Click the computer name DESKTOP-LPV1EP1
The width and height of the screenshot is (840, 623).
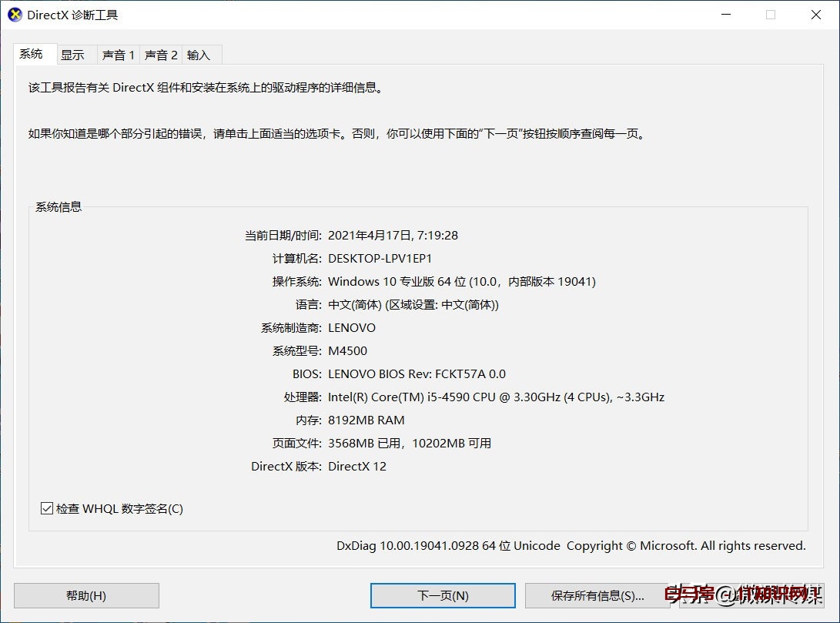pyautogui.click(x=381, y=258)
